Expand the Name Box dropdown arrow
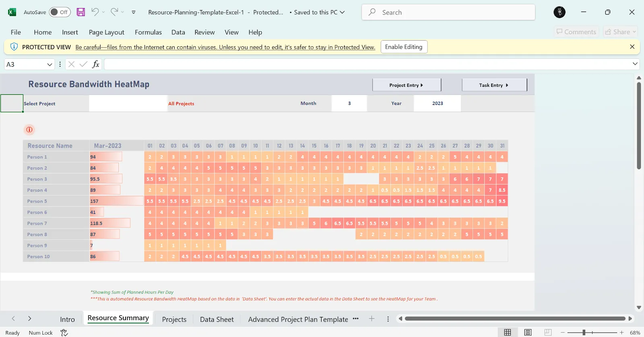The width and height of the screenshot is (644, 337). click(x=50, y=64)
